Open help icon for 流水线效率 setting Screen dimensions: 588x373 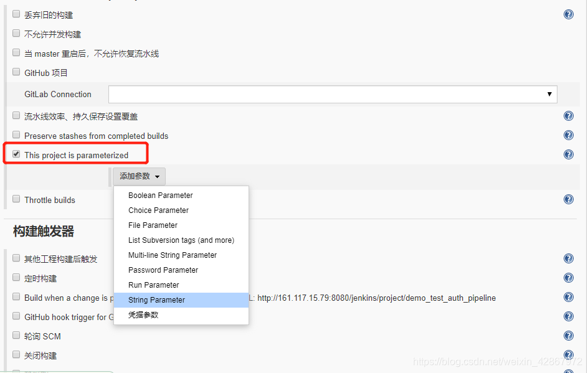[569, 116]
